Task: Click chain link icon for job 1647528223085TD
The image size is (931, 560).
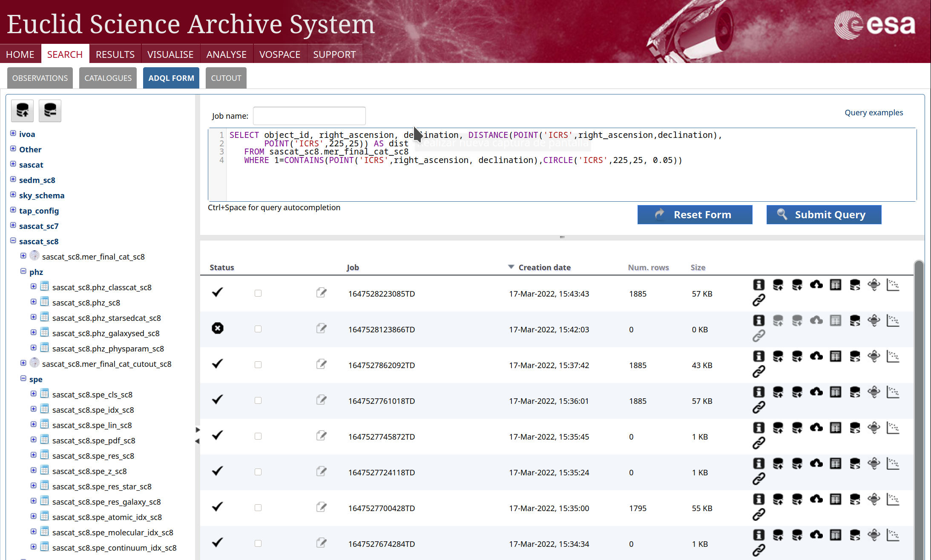Action: tap(759, 300)
